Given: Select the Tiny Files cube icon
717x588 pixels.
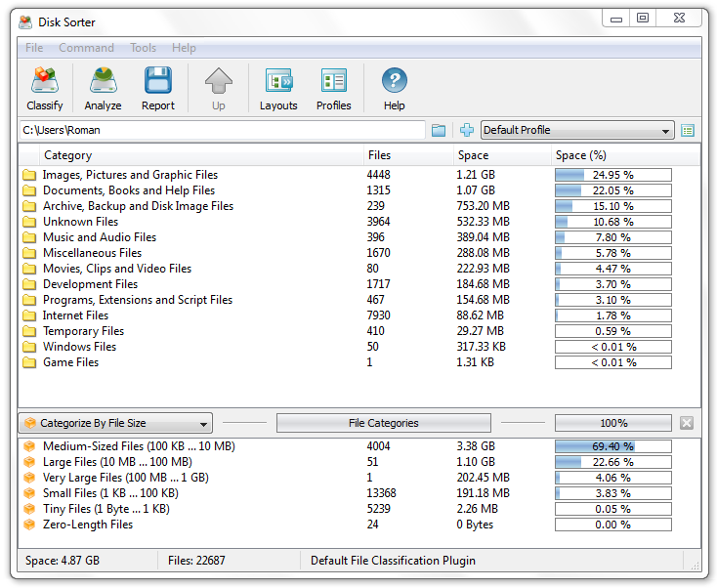Looking at the screenshot, I should tap(29, 509).
